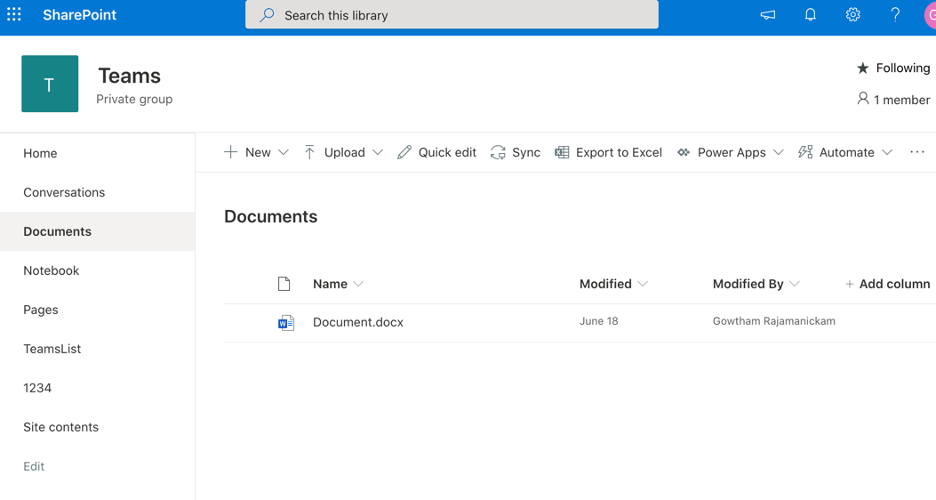Click the Sync label in the toolbar
936x500 pixels.
[x=526, y=152]
